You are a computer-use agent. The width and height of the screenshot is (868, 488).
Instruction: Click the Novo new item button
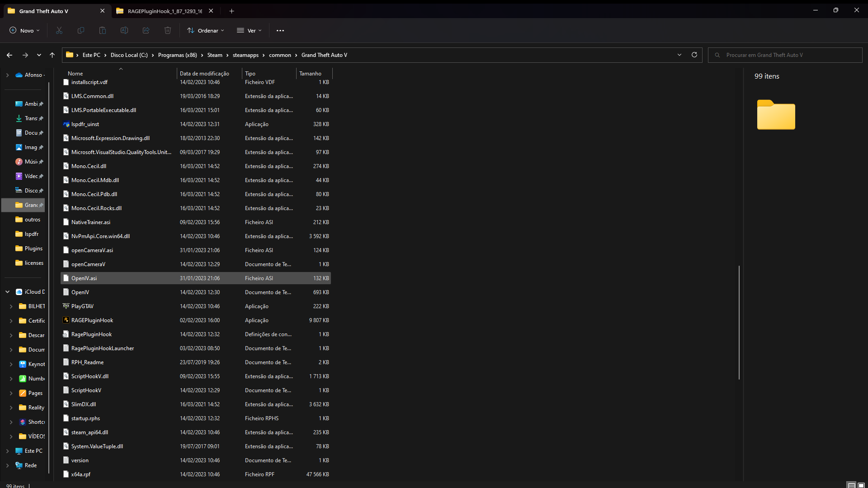click(24, 30)
